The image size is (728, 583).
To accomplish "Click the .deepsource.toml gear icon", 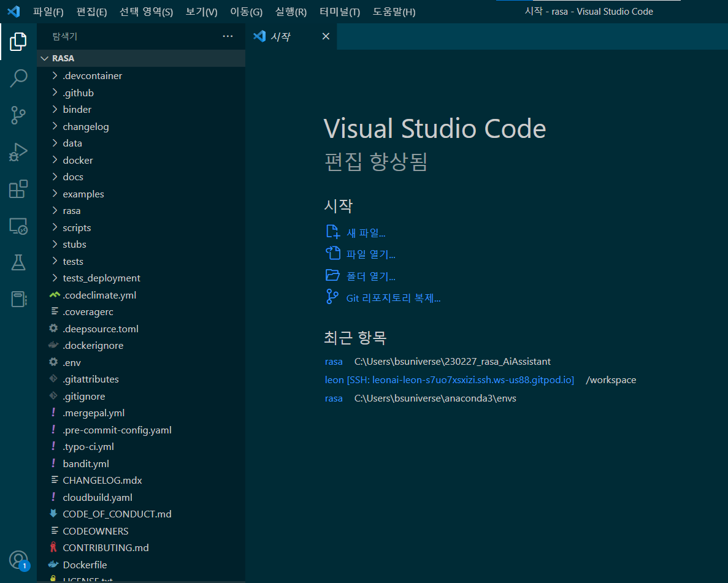I will point(53,328).
